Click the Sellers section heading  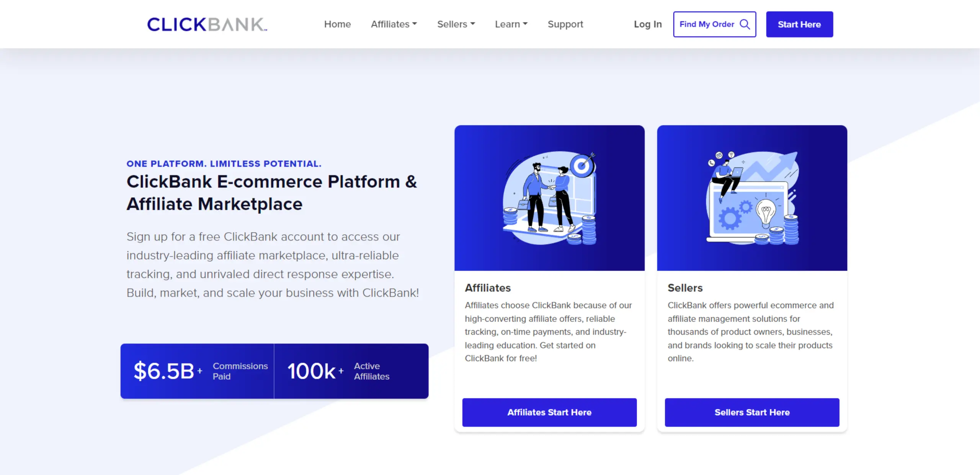point(685,288)
